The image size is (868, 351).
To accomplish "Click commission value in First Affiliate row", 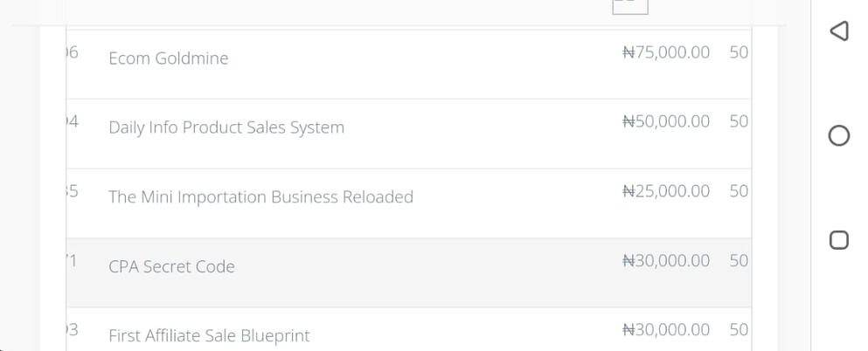I will pos(739,330).
